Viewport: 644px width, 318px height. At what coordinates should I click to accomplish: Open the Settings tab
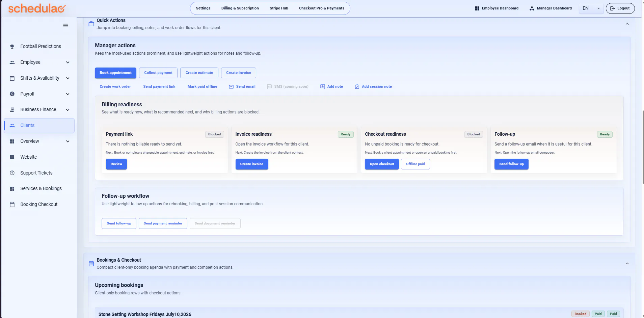coord(203,8)
